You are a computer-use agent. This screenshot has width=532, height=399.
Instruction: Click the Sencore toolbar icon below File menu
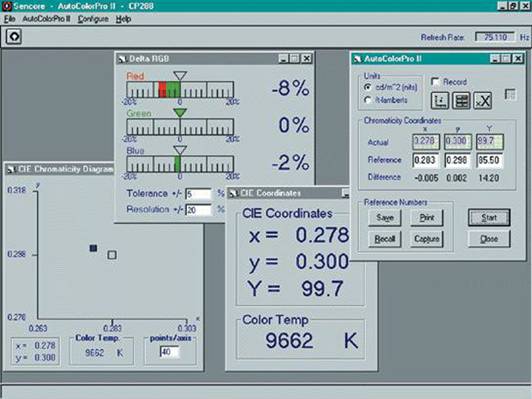point(14,37)
